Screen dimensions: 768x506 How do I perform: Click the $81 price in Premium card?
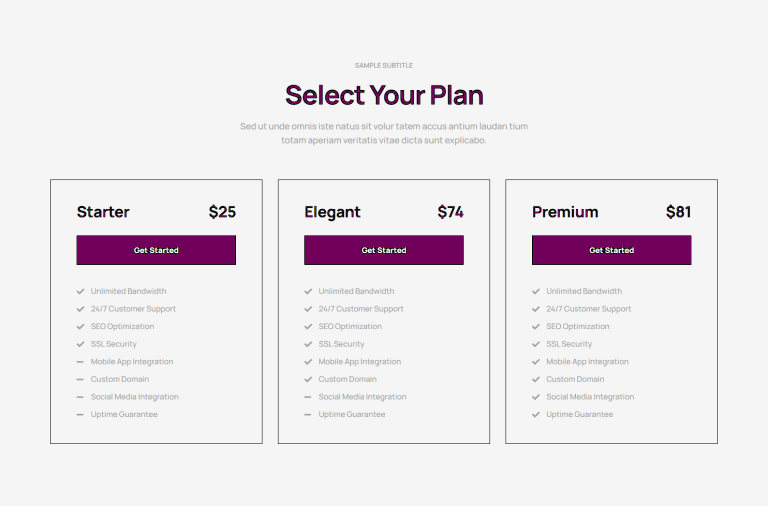click(x=678, y=212)
